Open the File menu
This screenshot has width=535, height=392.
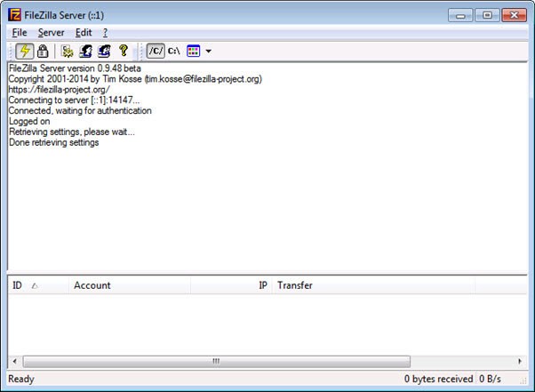(x=20, y=33)
